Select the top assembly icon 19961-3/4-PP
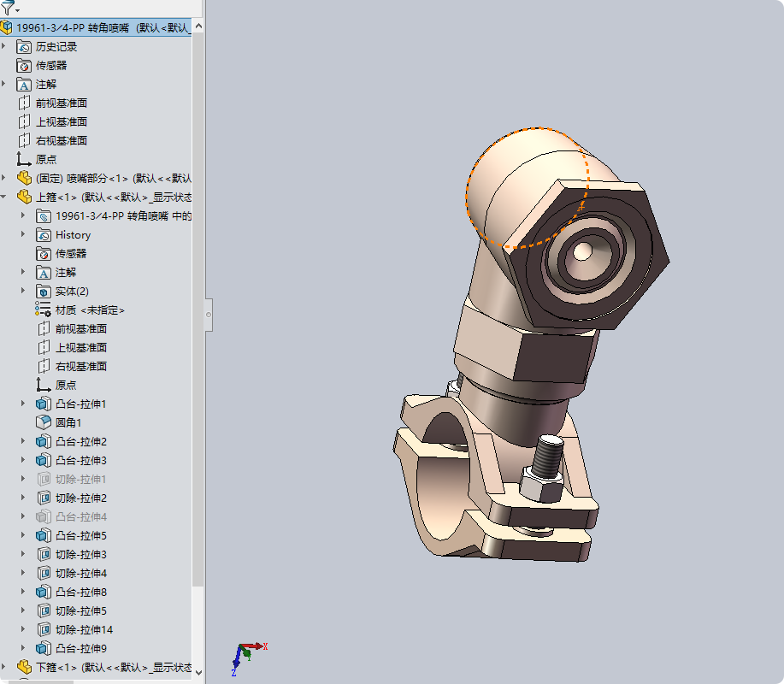784x684 pixels. point(7,27)
